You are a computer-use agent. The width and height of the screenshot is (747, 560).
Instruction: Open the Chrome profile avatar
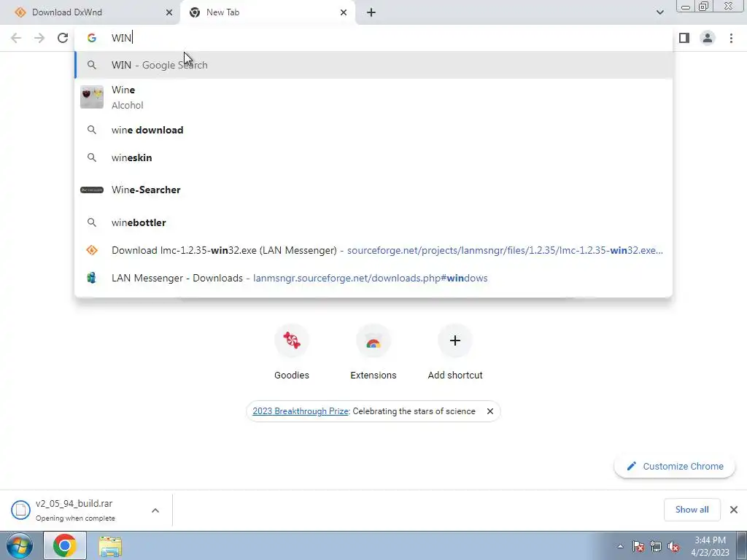tap(708, 38)
